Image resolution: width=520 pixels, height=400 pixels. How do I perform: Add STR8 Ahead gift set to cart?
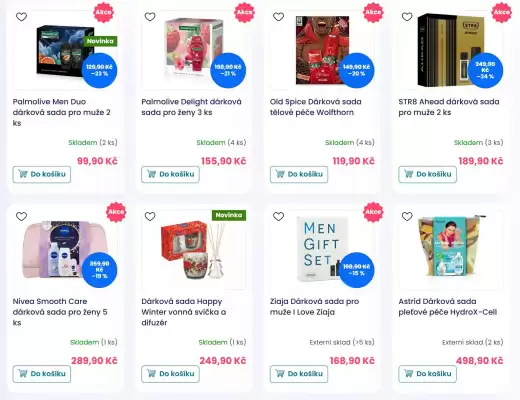coord(427,174)
